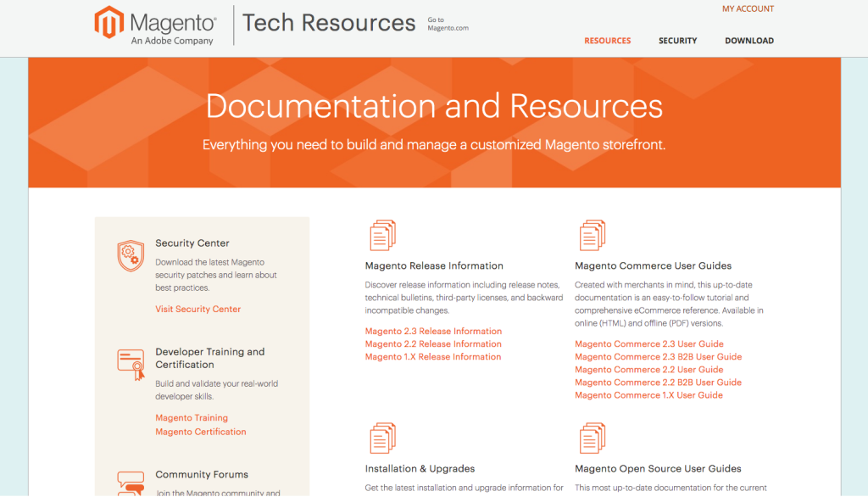868x497 pixels.
Task: Open the MY ACCOUNT link
Action: point(748,8)
